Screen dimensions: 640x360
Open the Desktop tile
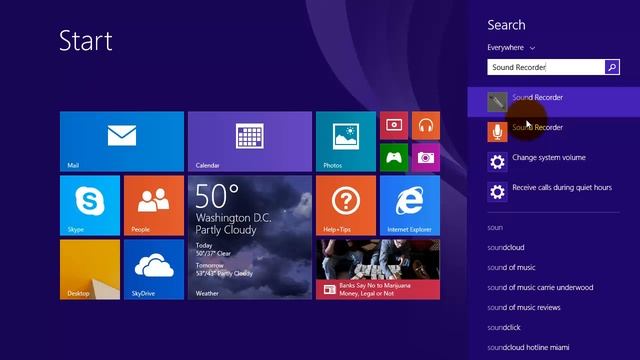pyautogui.click(x=90, y=269)
